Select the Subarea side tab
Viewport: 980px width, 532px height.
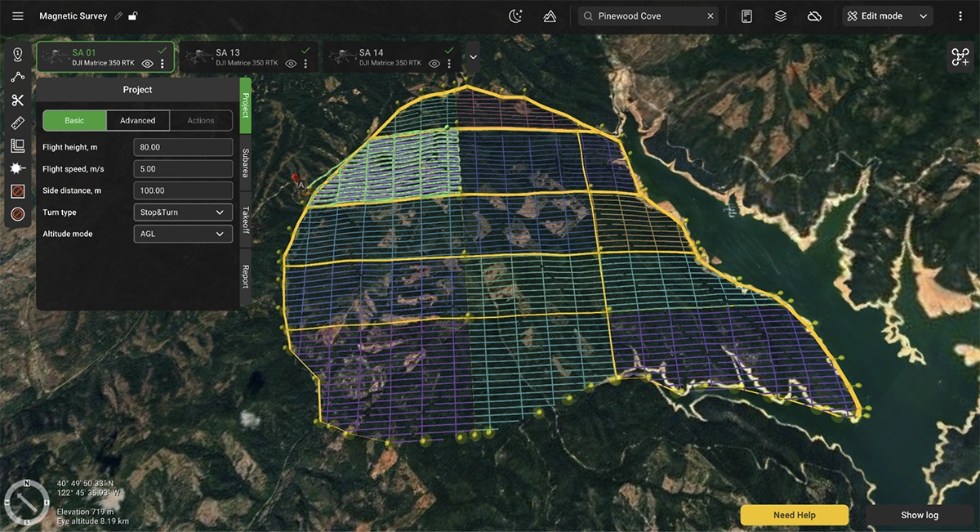245,163
